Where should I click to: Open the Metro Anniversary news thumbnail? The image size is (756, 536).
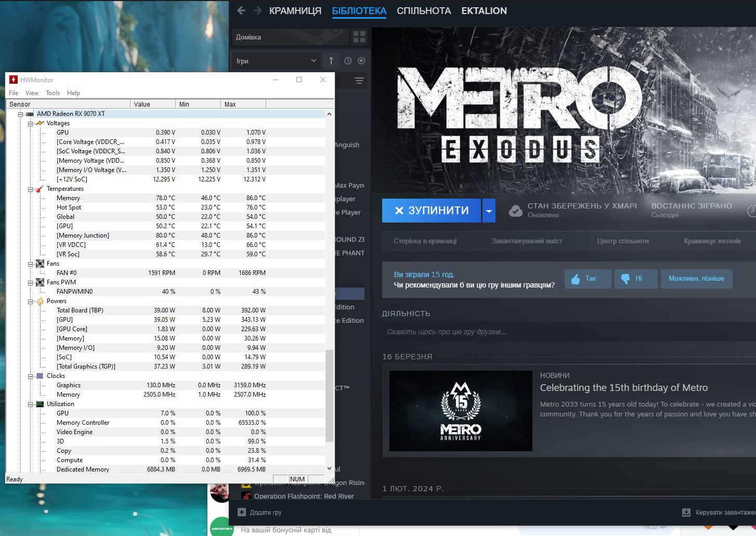click(x=461, y=411)
